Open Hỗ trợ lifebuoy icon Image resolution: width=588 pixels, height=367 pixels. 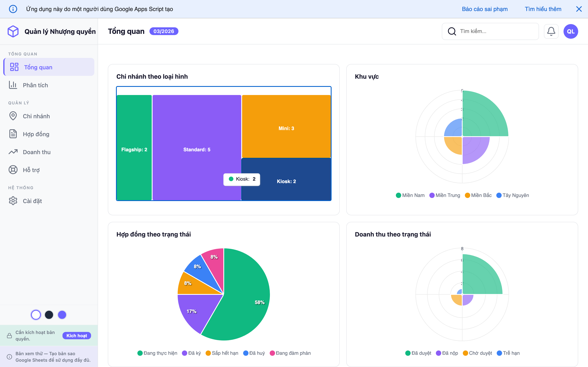coord(13,170)
